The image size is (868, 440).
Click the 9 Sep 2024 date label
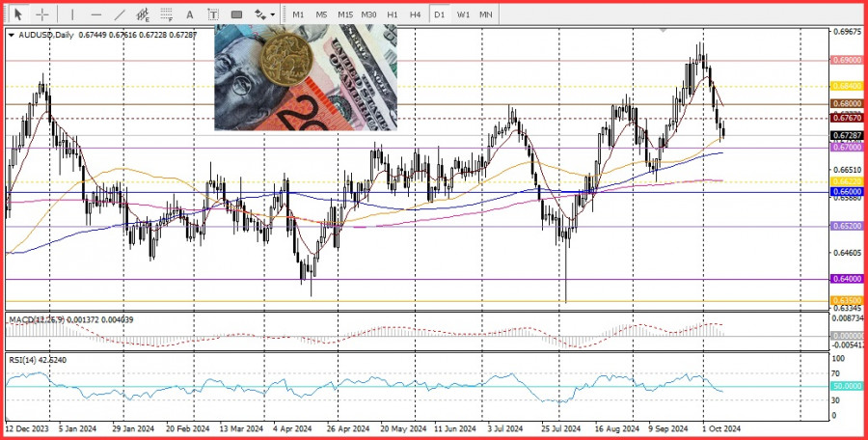pyautogui.click(x=668, y=429)
